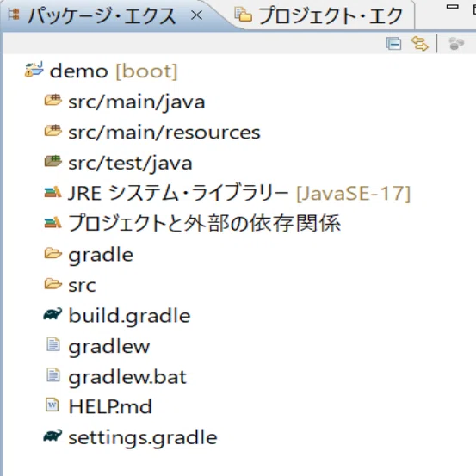
Task: Select the HELP.md file
Action: [110, 406]
